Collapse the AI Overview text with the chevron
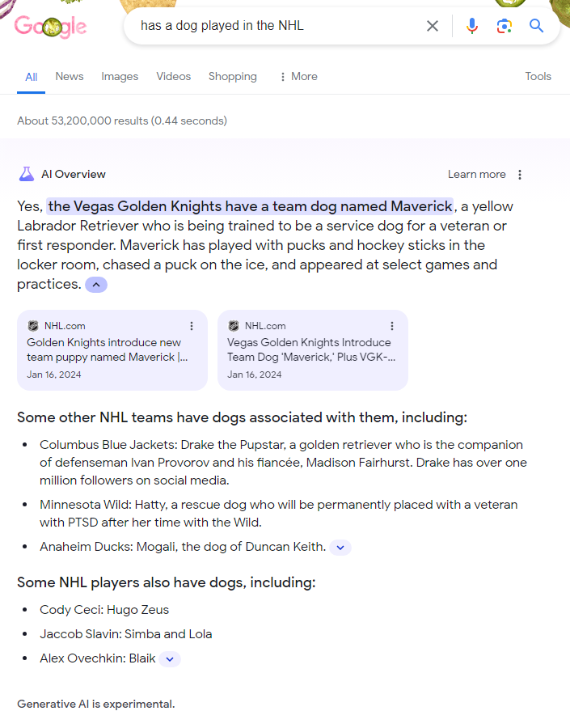This screenshot has width=570, height=728. point(95,284)
